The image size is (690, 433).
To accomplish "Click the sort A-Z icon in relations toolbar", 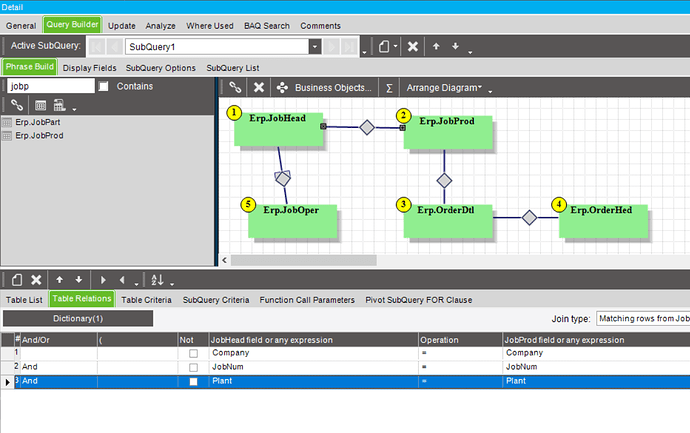I will [157, 280].
